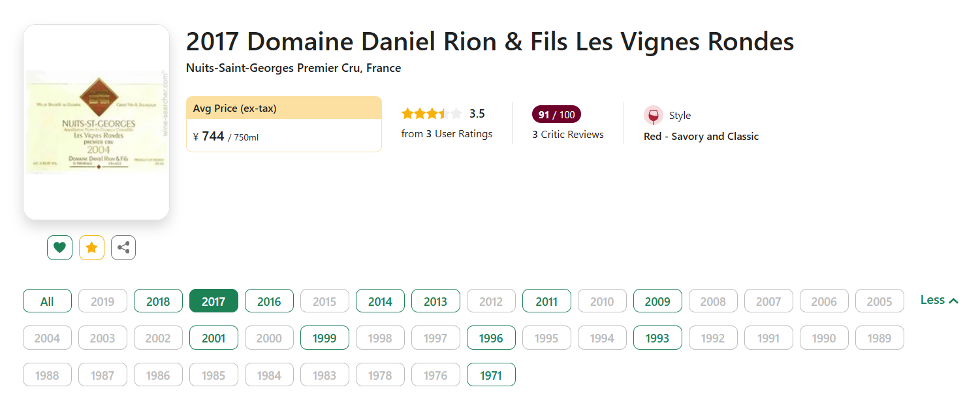Choose the 1999 vintage
This screenshot has height=400, width=980.
(x=324, y=338)
